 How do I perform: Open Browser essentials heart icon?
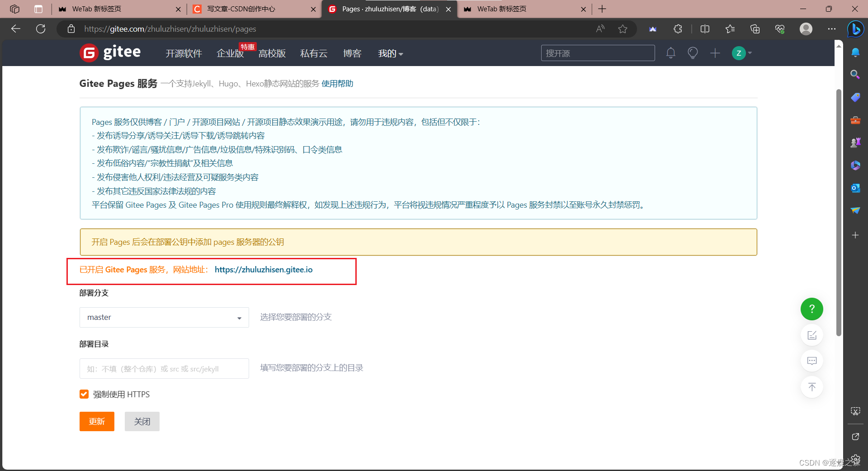pyautogui.click(x=780, y=29)
